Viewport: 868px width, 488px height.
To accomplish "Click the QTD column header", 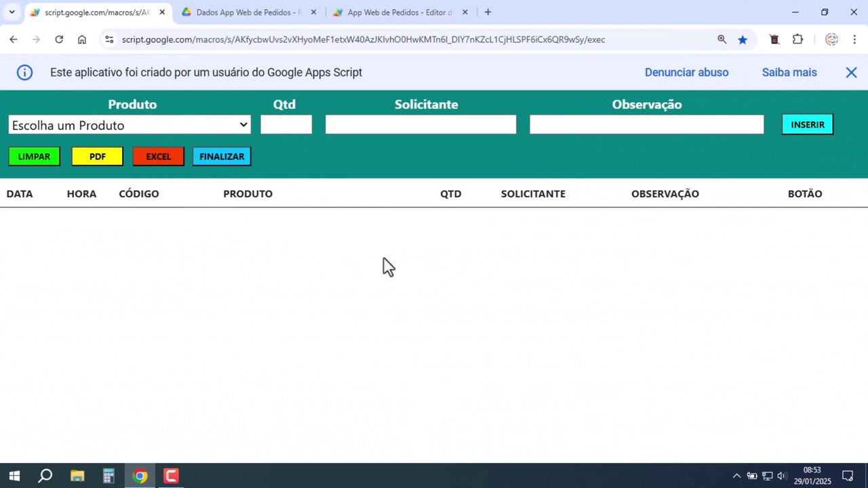I will [x=451, y=194].
